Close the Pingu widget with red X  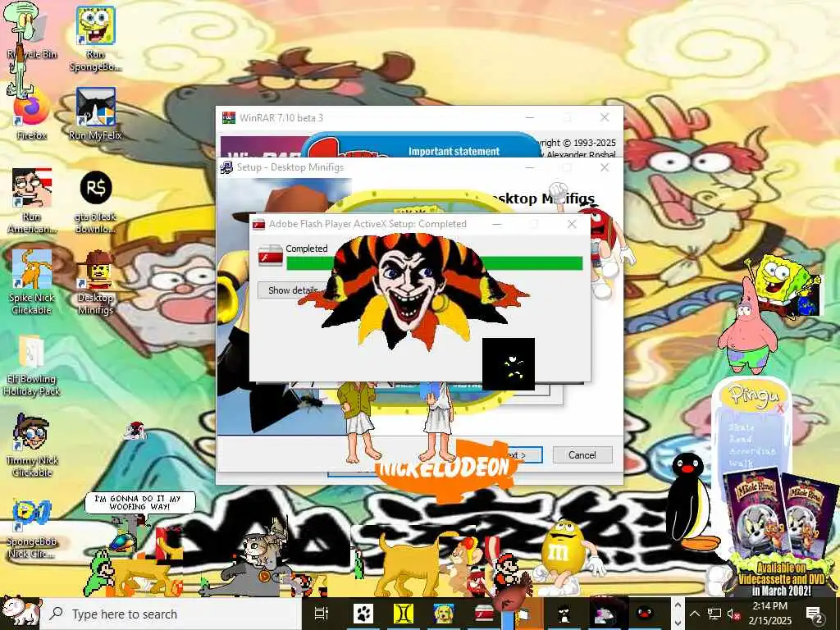click(780, 409)
